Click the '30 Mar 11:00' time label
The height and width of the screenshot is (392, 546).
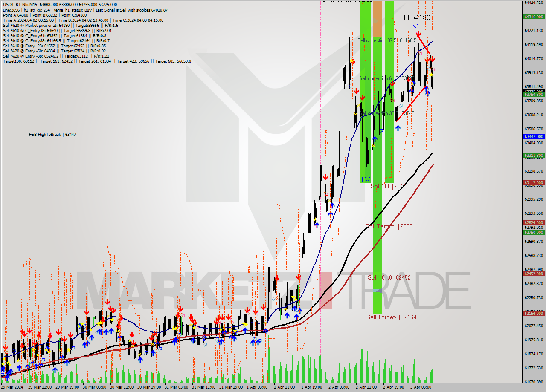[x=122, y=387]
